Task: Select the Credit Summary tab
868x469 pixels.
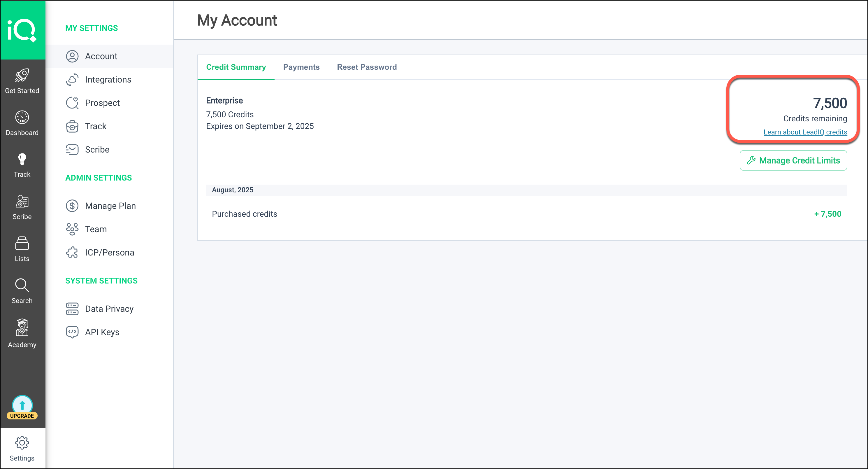Action: tap(236, 67)
